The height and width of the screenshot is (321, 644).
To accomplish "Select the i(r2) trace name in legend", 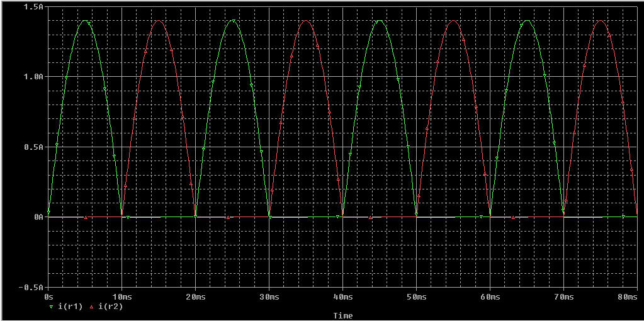I will click(x=109, y=307).
